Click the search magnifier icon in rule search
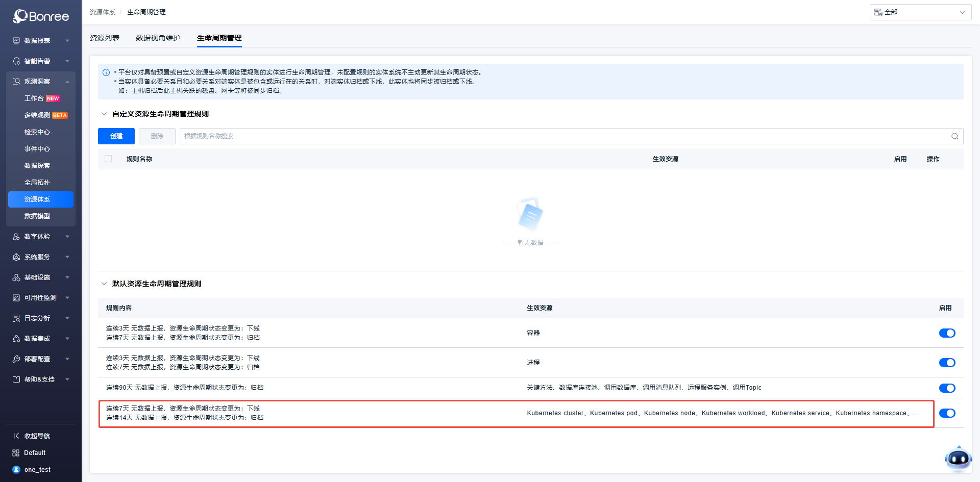This screenshot has height=482, width=980. click(x=954, y=136)
